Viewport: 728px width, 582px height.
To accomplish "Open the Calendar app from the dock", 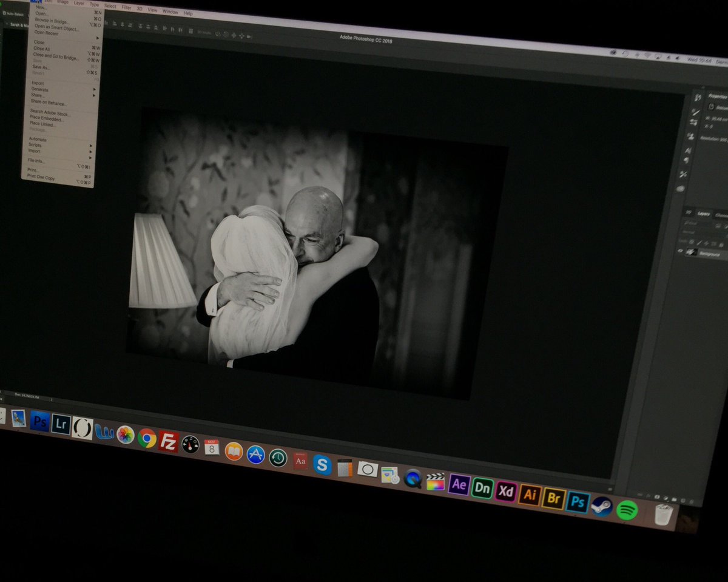I will [212, 447].
